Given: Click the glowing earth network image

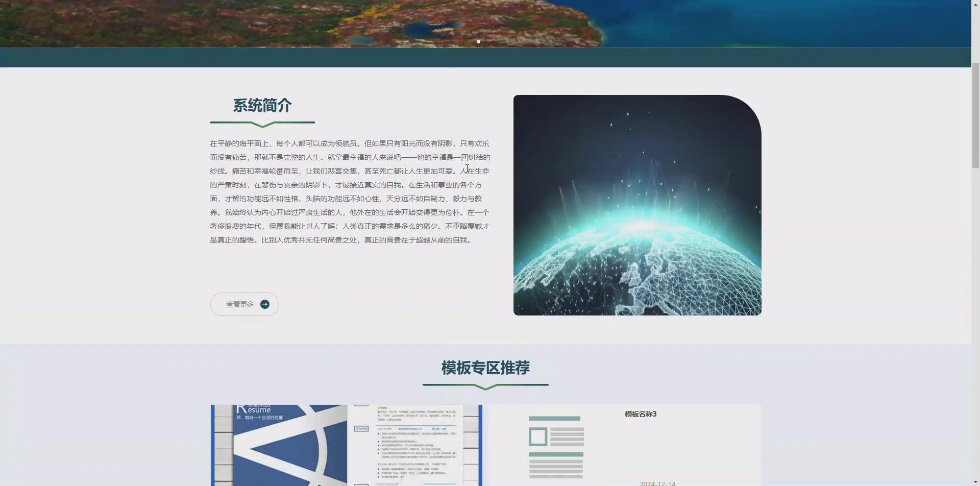Looking at the screenshot, I should [637, 204].
